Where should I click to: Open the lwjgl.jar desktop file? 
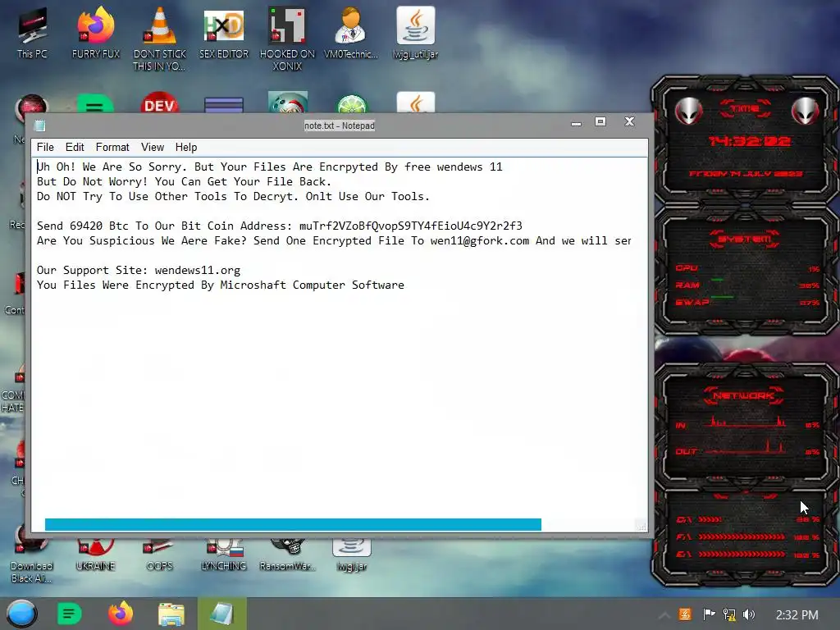pos(352,556)
